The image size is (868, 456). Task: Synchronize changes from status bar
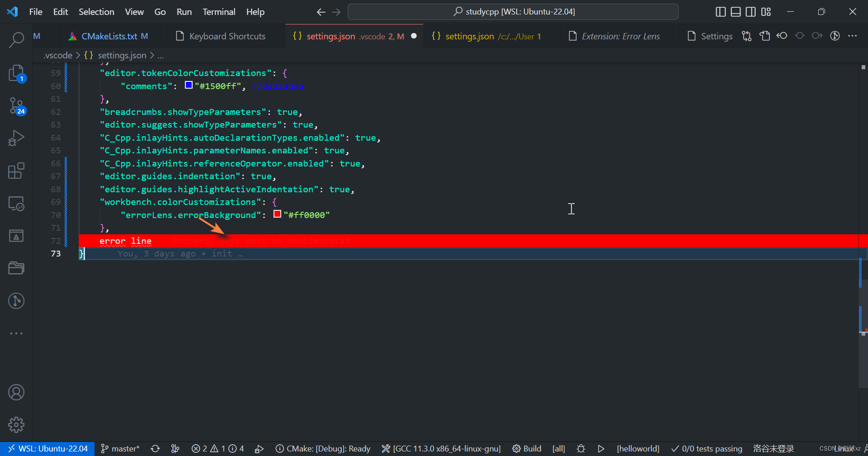pos(155,449)
